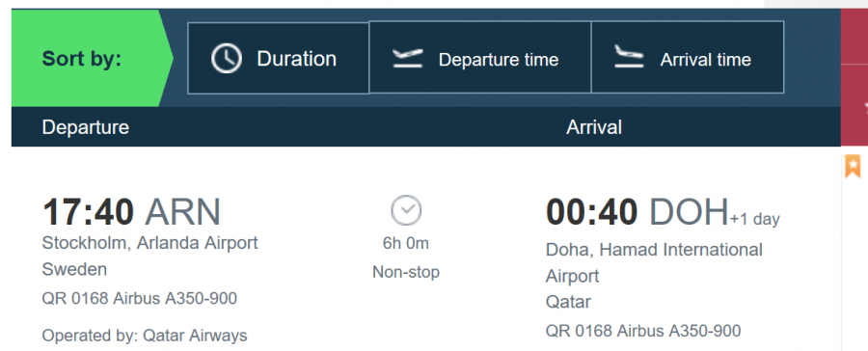Sort flights by Duration

click(279, 58)
